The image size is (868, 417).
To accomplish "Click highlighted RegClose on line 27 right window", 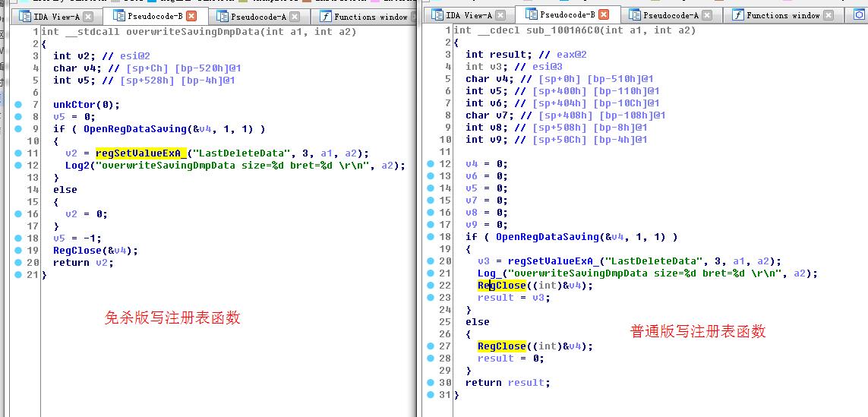I will pyautogui.click(x=501, y=346).
